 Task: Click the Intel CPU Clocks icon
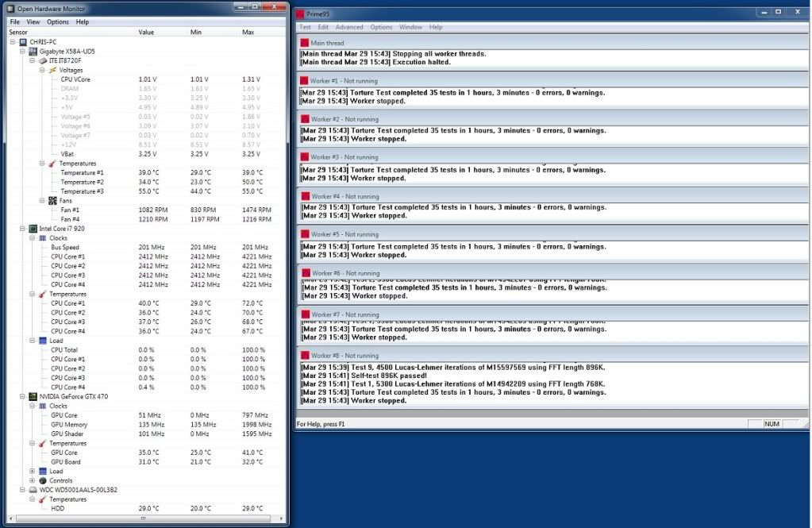[42, 238]
